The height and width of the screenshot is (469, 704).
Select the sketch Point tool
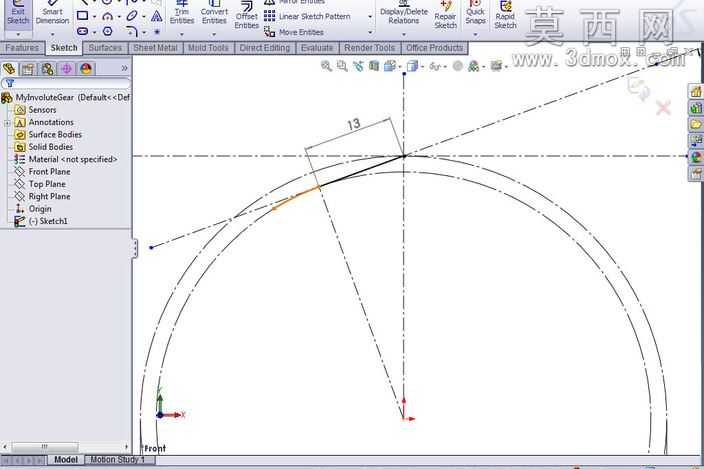coord(157,32)
